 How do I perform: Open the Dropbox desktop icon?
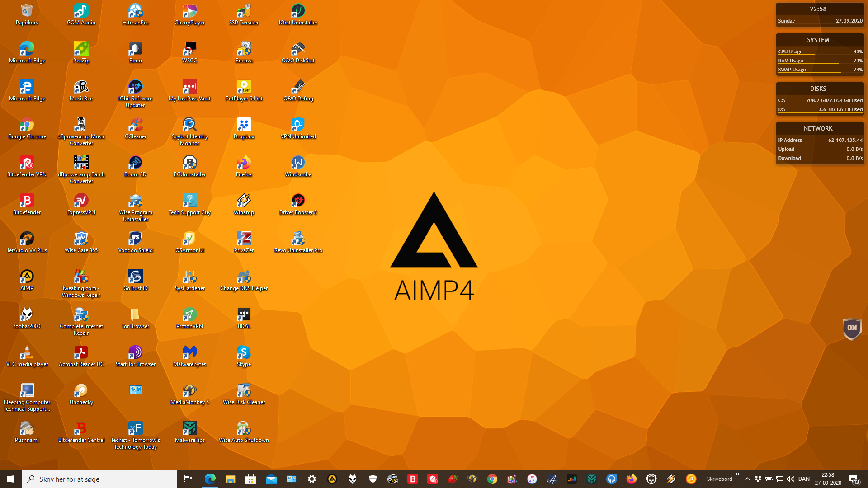[244, 125]
